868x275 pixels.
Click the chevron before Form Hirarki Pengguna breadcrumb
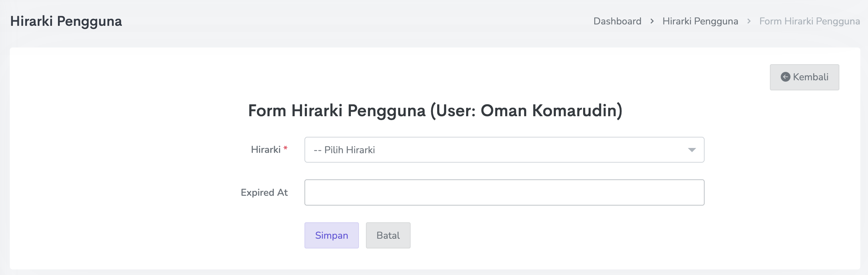749,21
